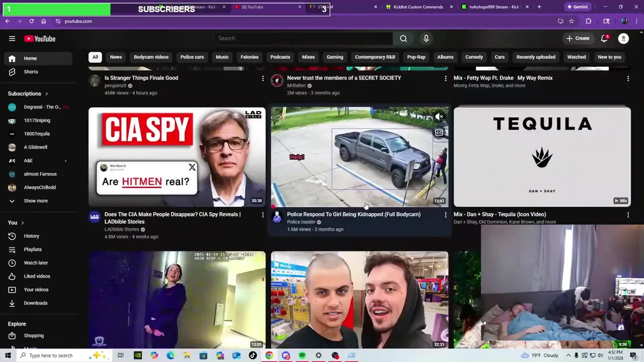Open options for Dan + Shay Tequila mix
The height and width of the screenshot is (362, 644).
pyautogui.click(x=628, y=215)
